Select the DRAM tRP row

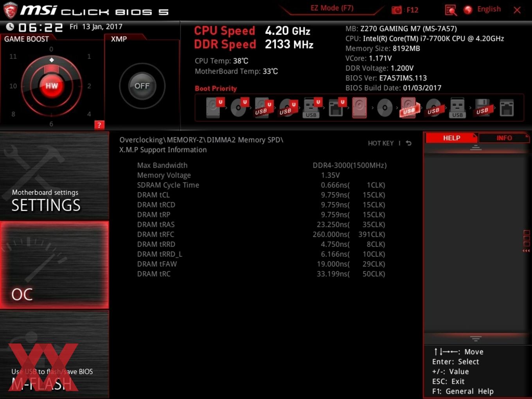tap(261, 214)
